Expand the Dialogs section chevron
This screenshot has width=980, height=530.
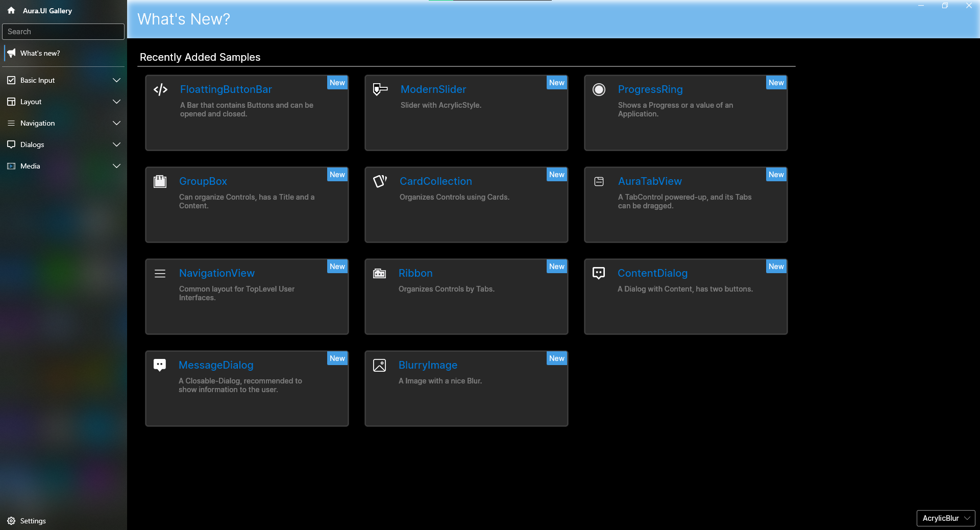click(116, 144)
